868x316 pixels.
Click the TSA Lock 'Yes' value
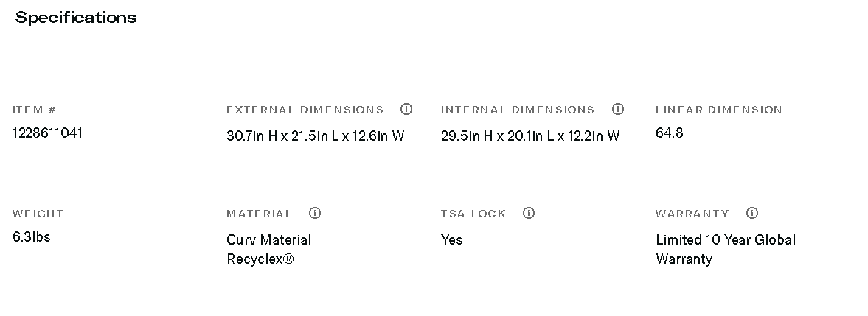click(x=451, y=239)
